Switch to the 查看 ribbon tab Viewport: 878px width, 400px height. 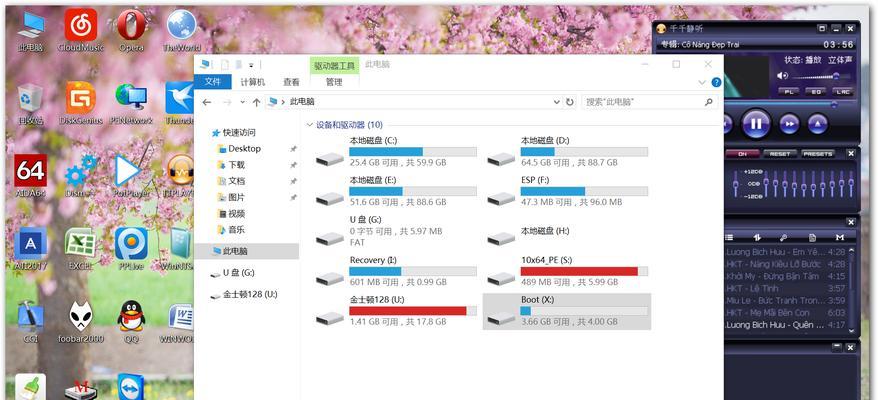(x=291, y=82)
